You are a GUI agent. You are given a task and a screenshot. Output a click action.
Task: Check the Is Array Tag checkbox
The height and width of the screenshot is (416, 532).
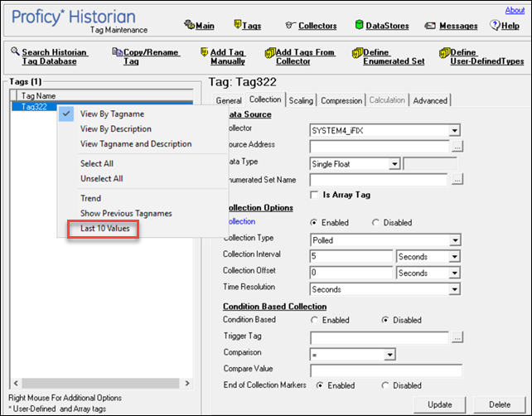pyautogui.click(x=314, y=195)
